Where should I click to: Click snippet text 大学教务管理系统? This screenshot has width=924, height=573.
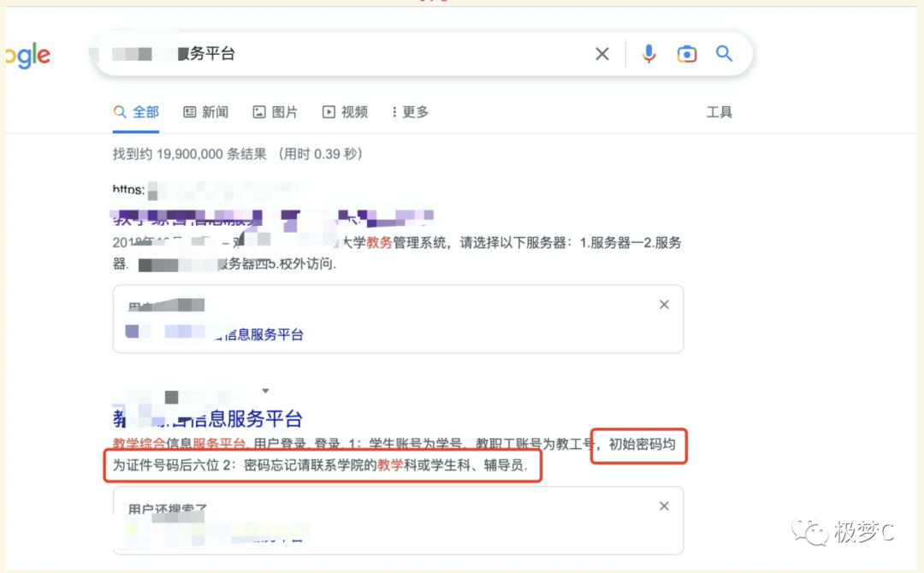click(394, 243)
